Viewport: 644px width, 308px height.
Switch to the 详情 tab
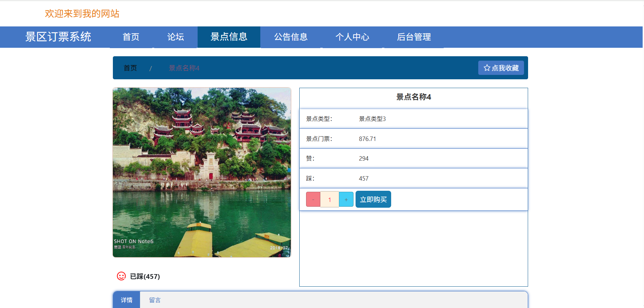click(126, 300)
